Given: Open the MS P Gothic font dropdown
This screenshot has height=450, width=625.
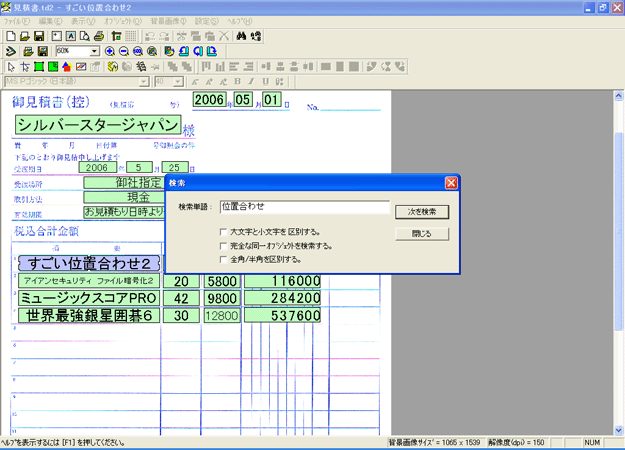Looking at the screenshot, I should click(143, 82).
